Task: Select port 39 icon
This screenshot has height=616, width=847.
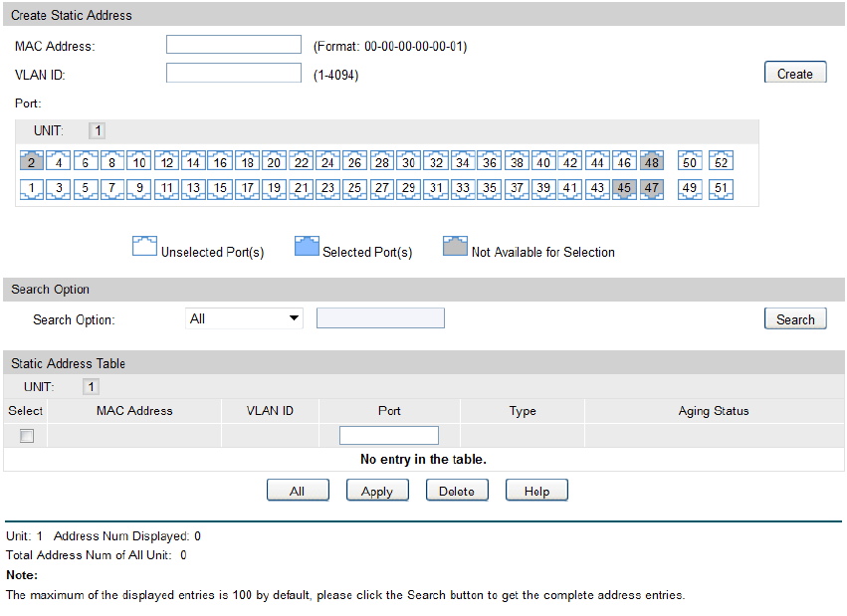Action: coord(543,189)
